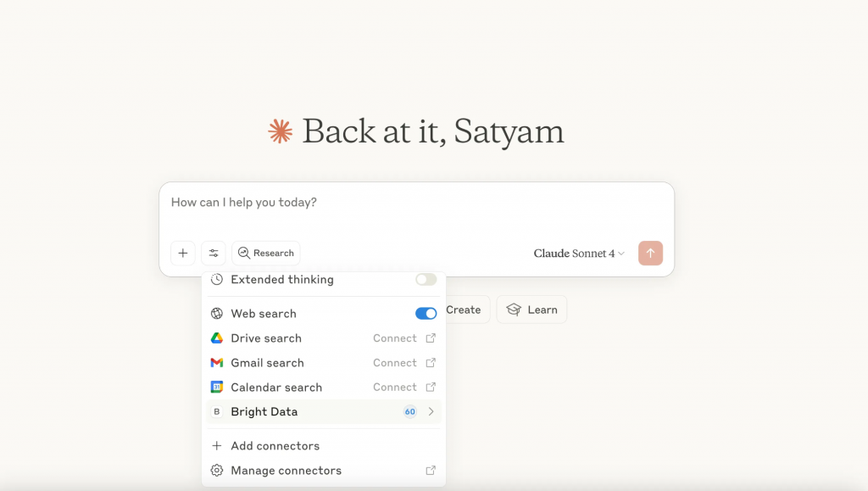868x491 pixels.
Task: Open the Claude Sonnet 4 model selector
Action: point(579,254)
